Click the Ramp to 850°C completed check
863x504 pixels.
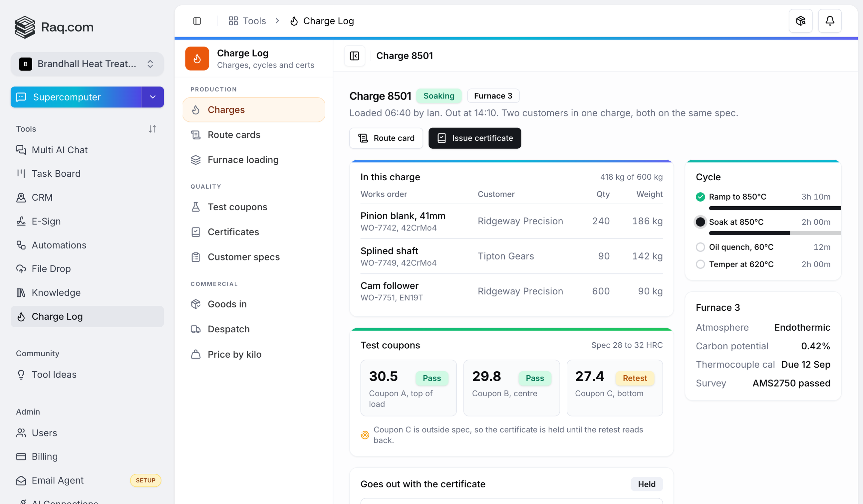(x=700, y=197)
